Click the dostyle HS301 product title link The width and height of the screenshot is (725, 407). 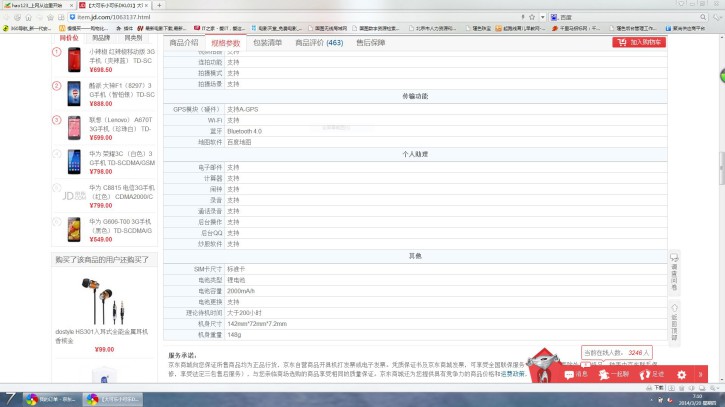[x=102, y=336]
